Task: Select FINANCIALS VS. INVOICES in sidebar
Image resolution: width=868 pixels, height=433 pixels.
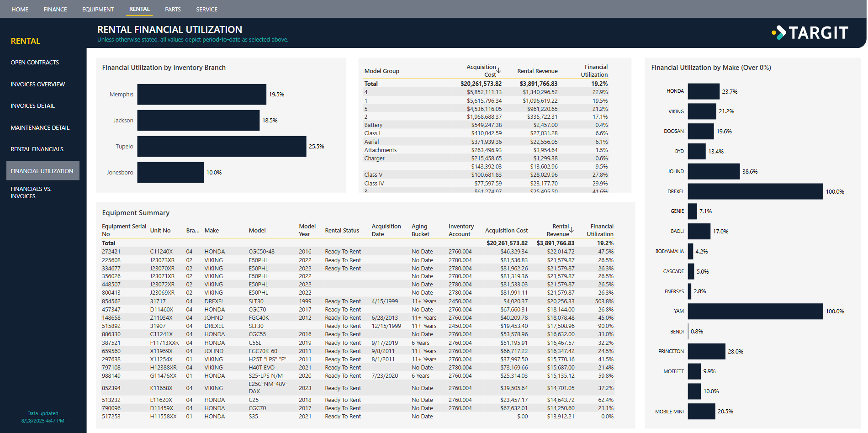Action: point(31,192)
